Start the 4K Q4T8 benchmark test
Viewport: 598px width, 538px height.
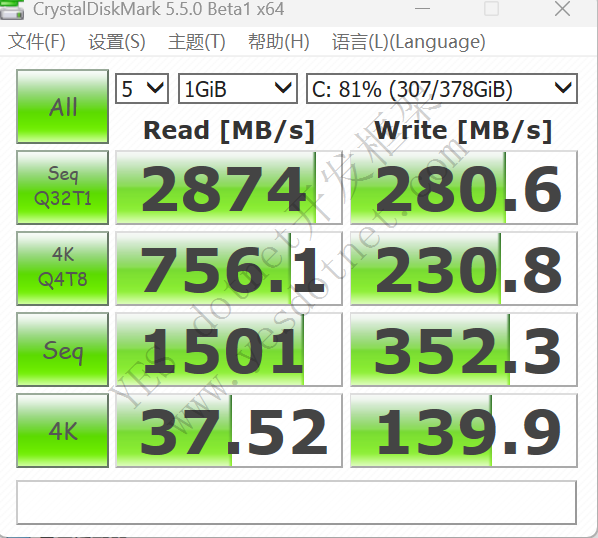tap(63, 268)
